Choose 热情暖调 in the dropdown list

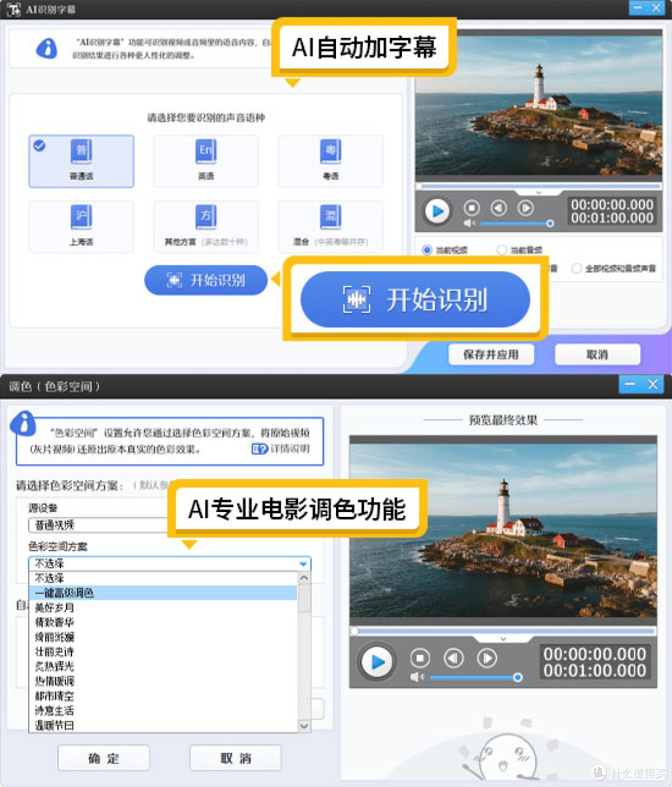pos(163,681)
